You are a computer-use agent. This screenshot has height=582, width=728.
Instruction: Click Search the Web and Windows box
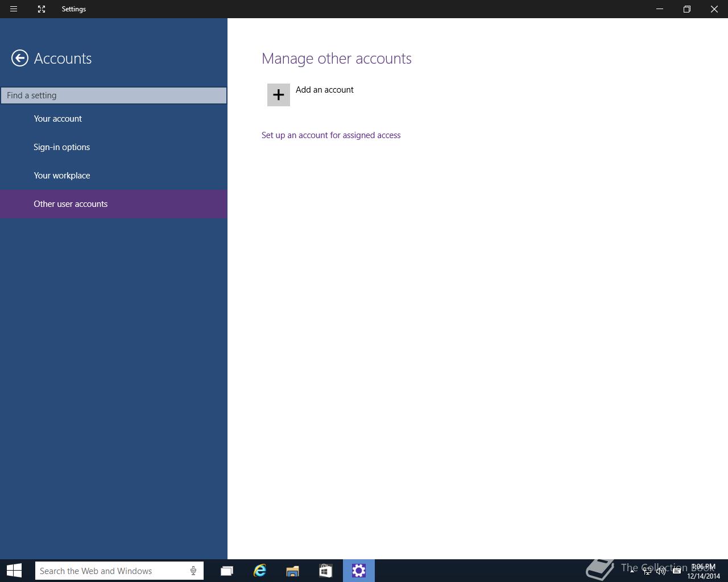(119, 571)
